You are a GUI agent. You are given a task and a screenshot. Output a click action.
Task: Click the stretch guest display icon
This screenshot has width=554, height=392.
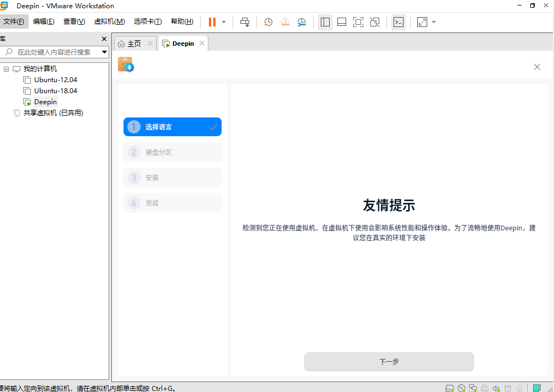tap(422, 22)
